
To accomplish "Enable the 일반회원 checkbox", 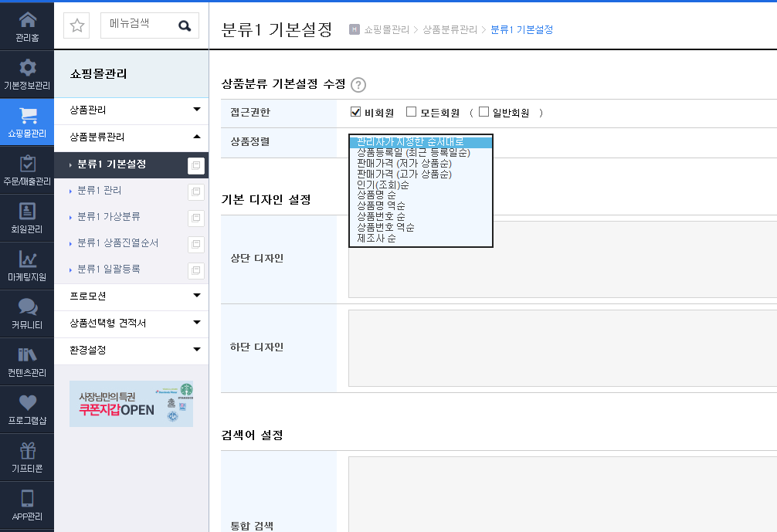I will [484, 112].
